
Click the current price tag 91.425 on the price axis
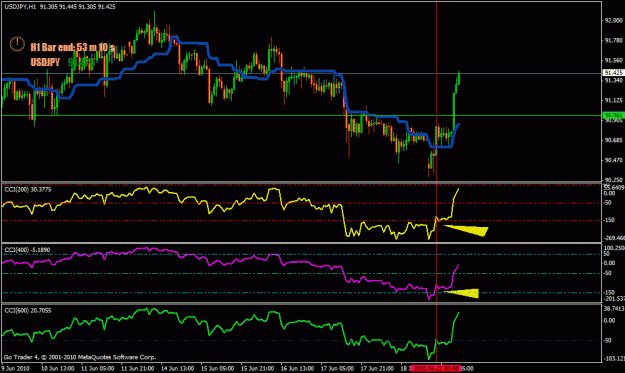[613, 73]
